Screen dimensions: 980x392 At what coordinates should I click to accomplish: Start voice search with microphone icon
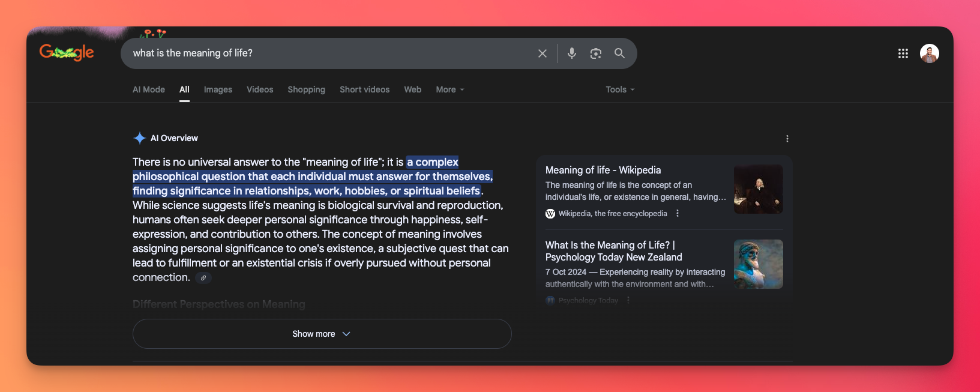pyautogui.click(x=572, y=53)
